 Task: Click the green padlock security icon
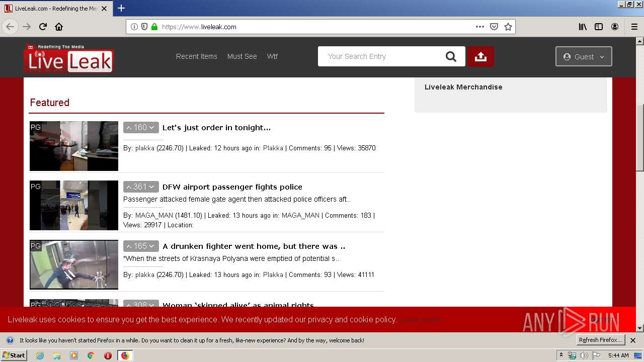154,27
